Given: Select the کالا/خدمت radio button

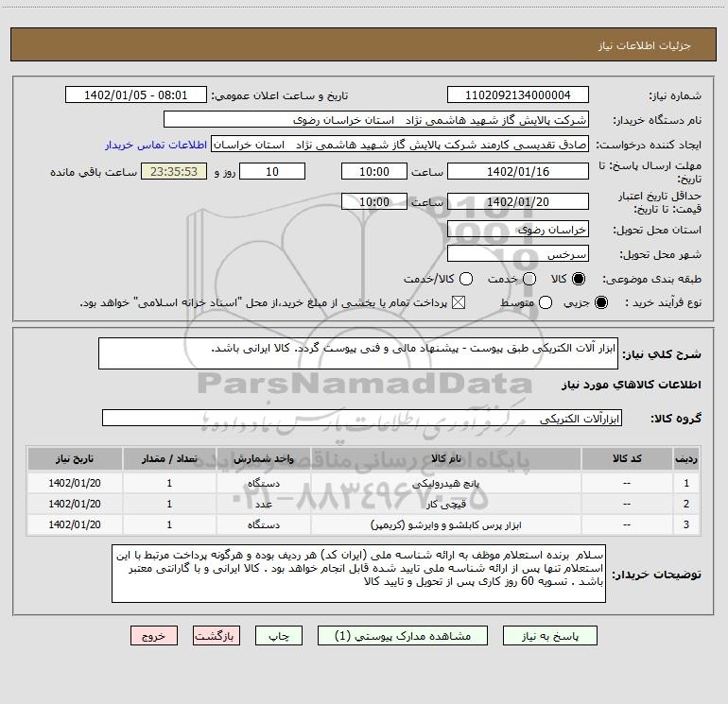Looking at the screenshot, I should coord(466,279).
